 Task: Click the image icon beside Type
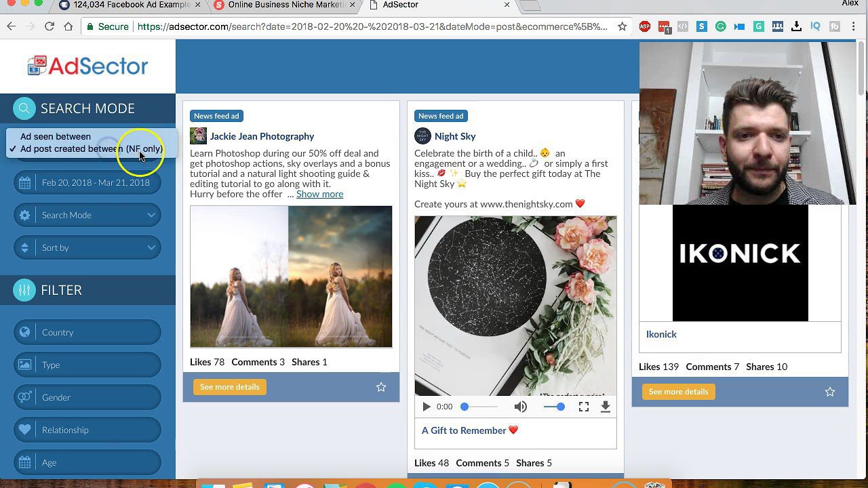(25, 365)
